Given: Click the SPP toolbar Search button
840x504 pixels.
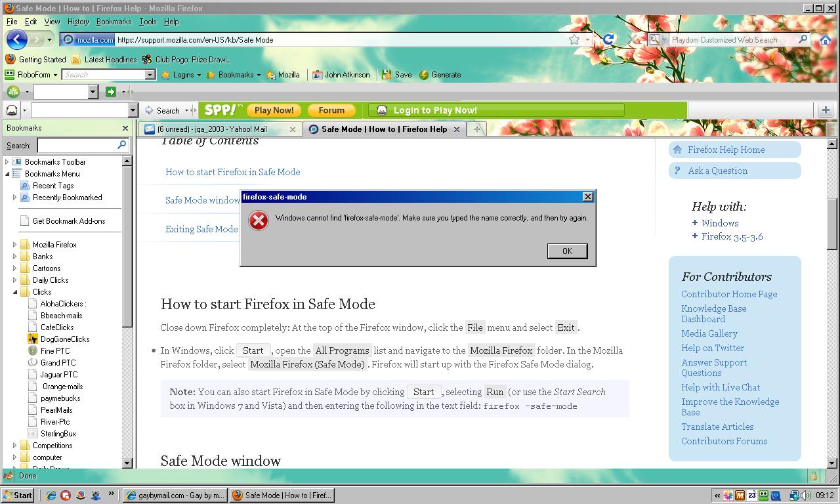Looking at the screenshot, I should [x=162, y=110].
